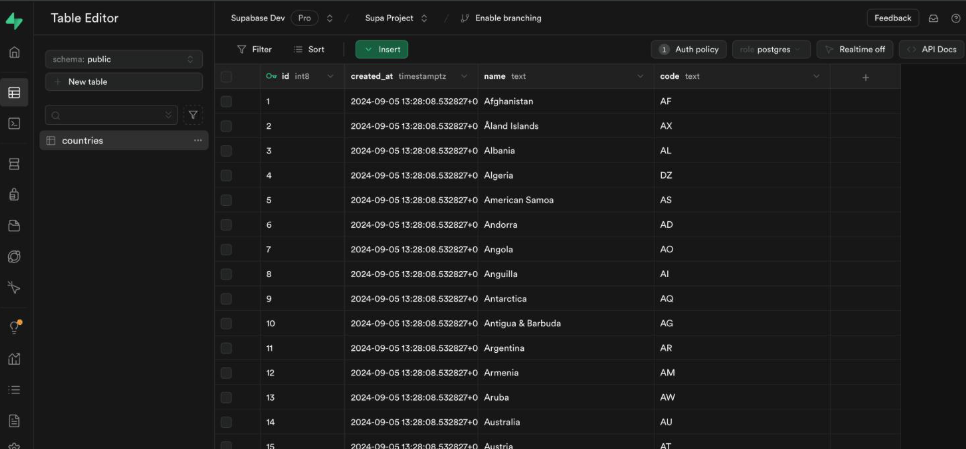Click the Filter toolbar button
966x449 pixels.
click(254, 49)
